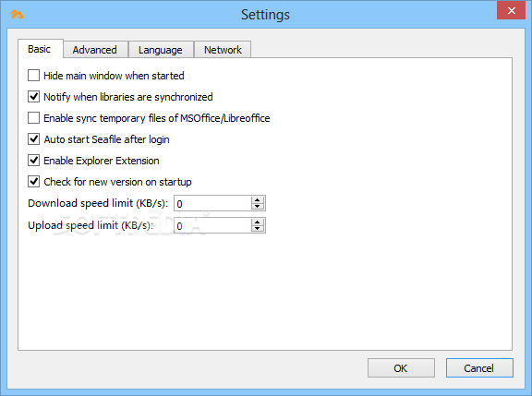
Task: Increase upload speed limit with up arrow
Action: [258, 222]
